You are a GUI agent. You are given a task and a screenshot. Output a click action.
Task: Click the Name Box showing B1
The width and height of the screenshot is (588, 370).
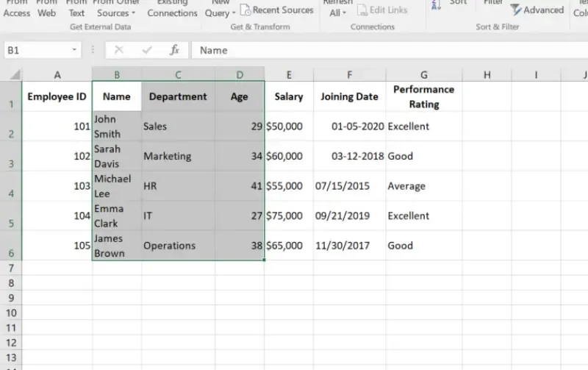[x=37, y=50]
